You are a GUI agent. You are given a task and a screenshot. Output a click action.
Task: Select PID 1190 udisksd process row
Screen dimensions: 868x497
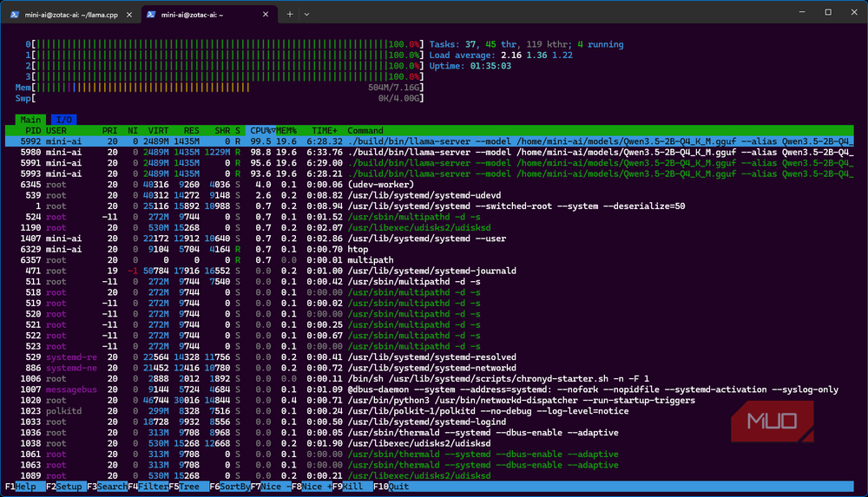[x=429, y=227]
